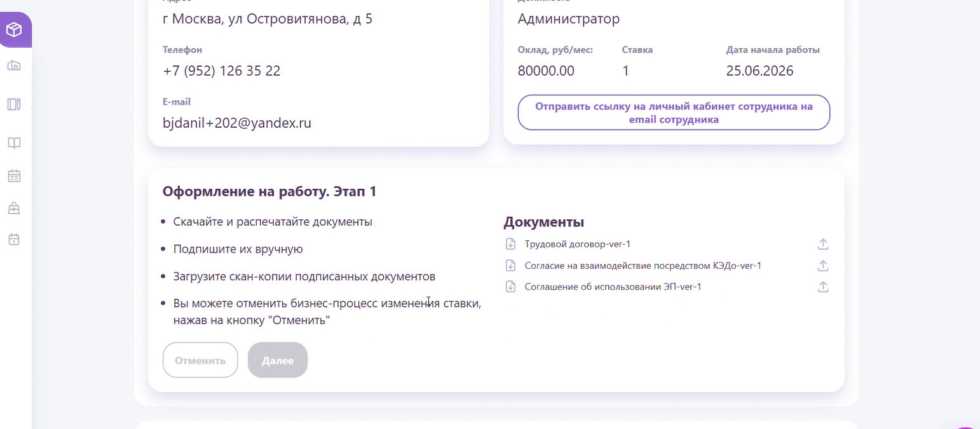Select salary value 80000.00

coord(546,71)
